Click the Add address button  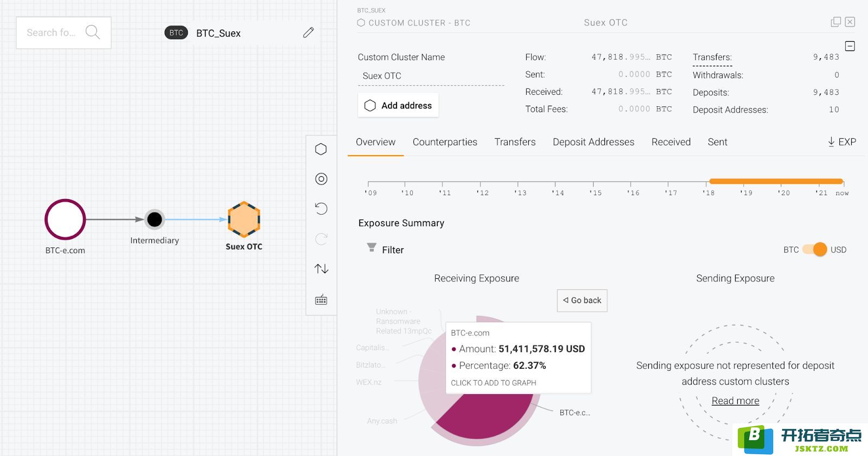pos(398,105)
